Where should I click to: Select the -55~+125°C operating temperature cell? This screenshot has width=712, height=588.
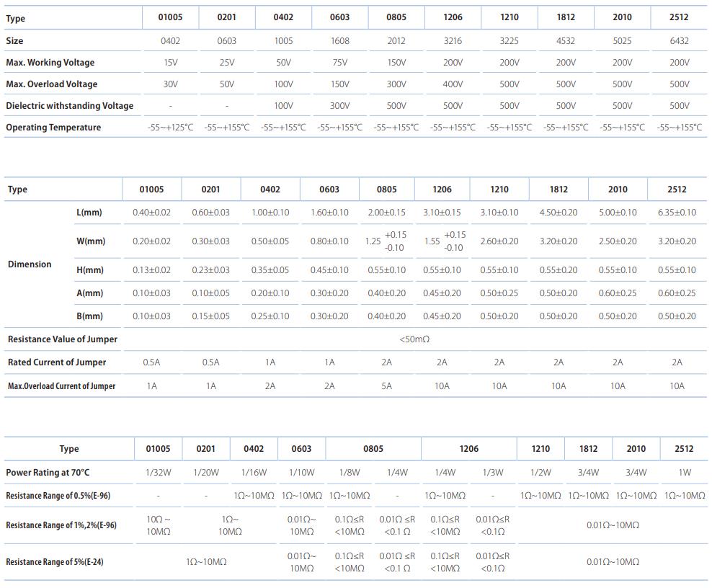click(x=171, y=128)
